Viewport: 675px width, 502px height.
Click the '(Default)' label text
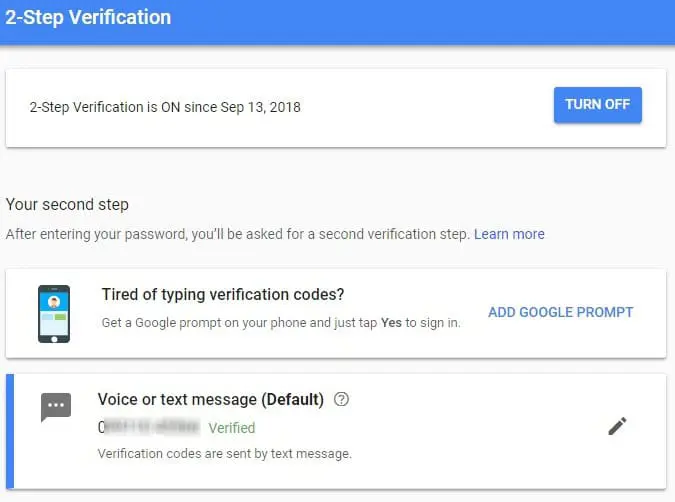[292, 399]
